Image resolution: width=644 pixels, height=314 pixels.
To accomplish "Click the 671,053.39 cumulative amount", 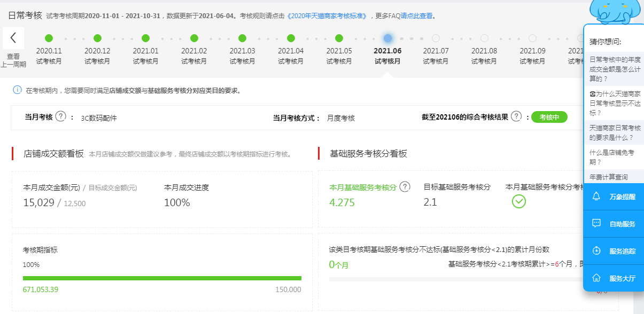I will point(41,289).
